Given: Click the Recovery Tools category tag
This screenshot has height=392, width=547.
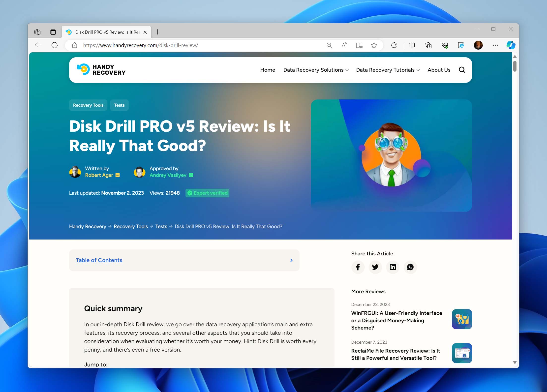Looking at the screenshot, I should (x=88, y=105).
